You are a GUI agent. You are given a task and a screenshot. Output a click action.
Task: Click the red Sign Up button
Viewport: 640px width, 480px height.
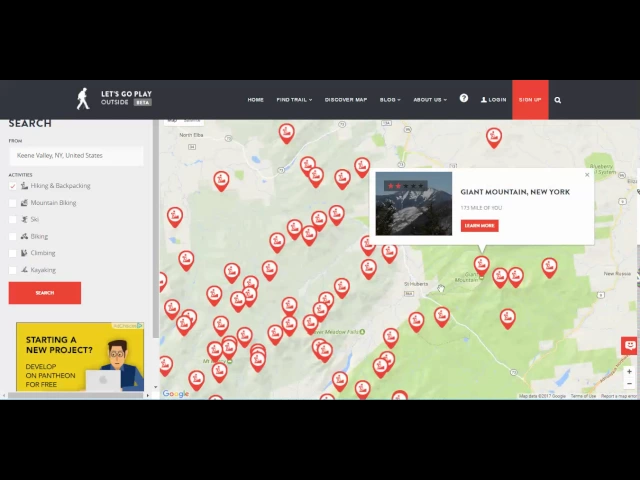[530, 100]
